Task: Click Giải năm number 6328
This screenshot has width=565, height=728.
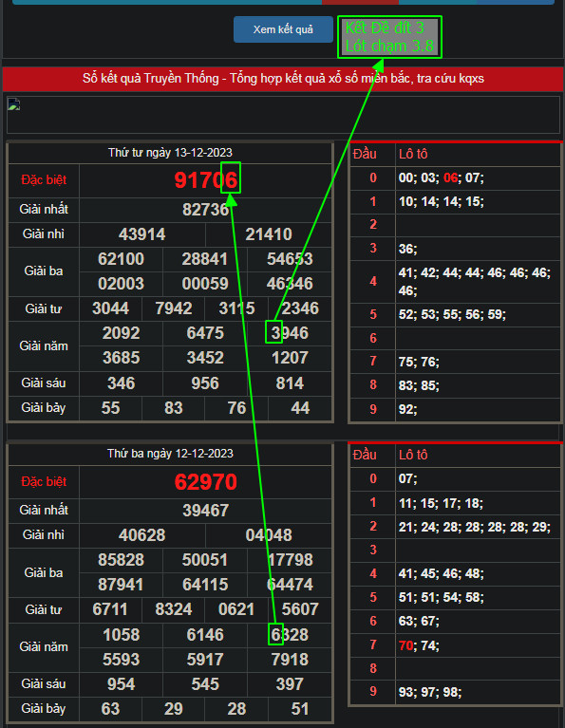Action: pos(290,635)
